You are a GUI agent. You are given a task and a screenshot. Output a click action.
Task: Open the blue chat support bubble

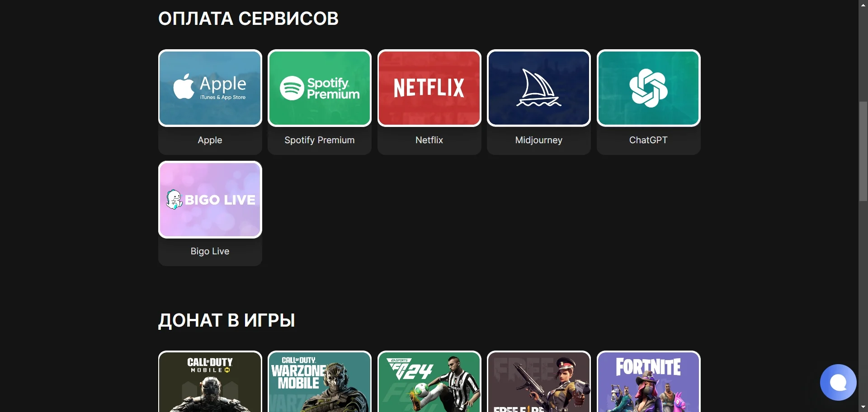tap(838, 382)
